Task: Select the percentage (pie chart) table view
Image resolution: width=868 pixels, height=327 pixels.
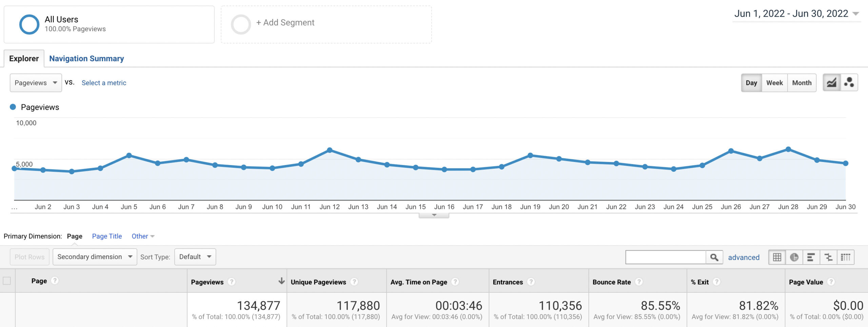Action: pos(794,257)
